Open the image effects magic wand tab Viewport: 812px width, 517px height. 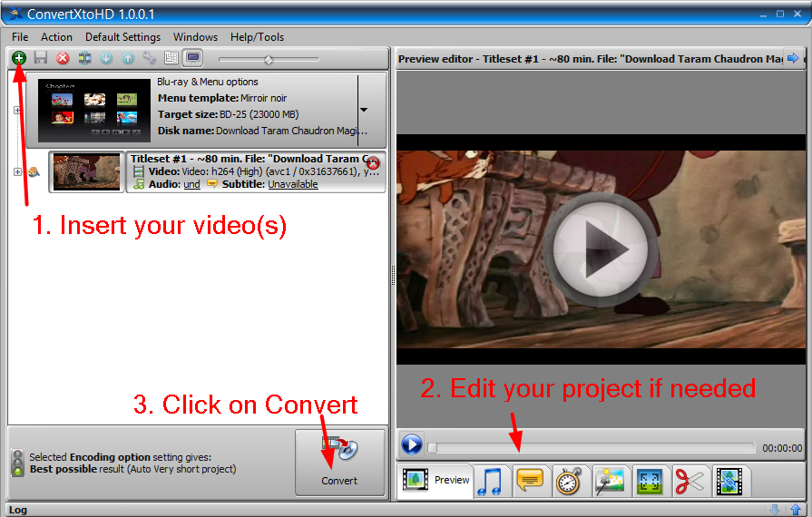tap(609, 481)
